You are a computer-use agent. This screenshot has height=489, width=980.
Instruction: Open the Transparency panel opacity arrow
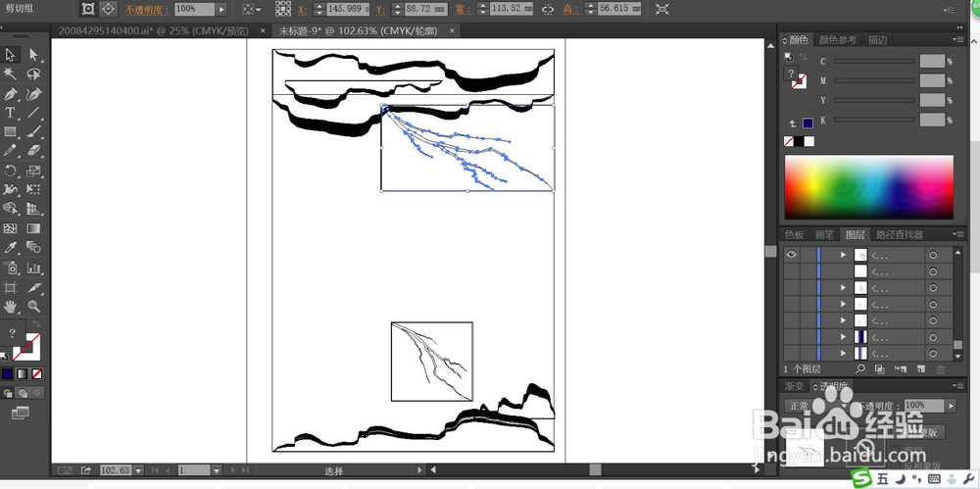pos(952,406)
